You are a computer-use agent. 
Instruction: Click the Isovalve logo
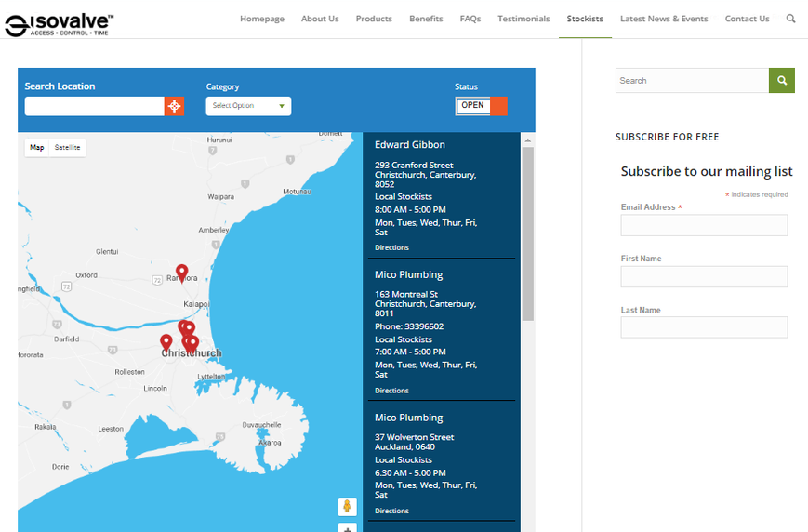[x=60, y=25]
